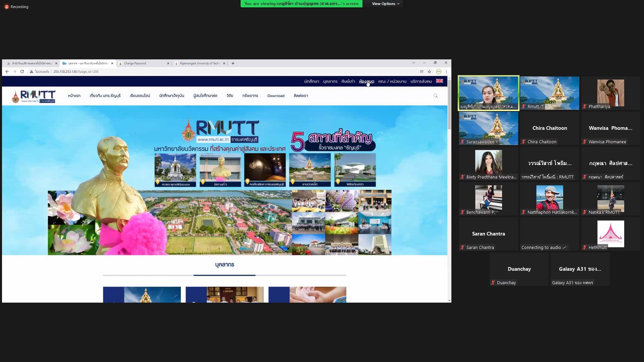Switch to the first browser tab
Screen dimensions: 644x362
tap(32, 63)
